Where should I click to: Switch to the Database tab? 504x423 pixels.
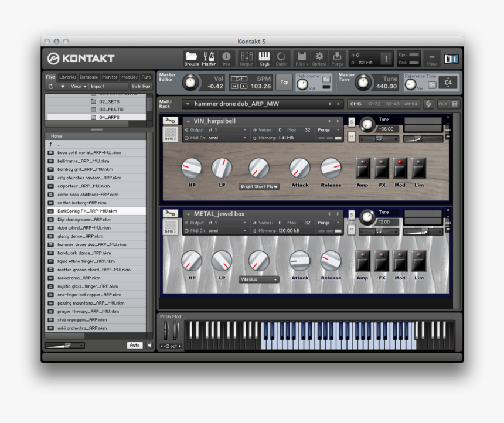tap(88, 77)
